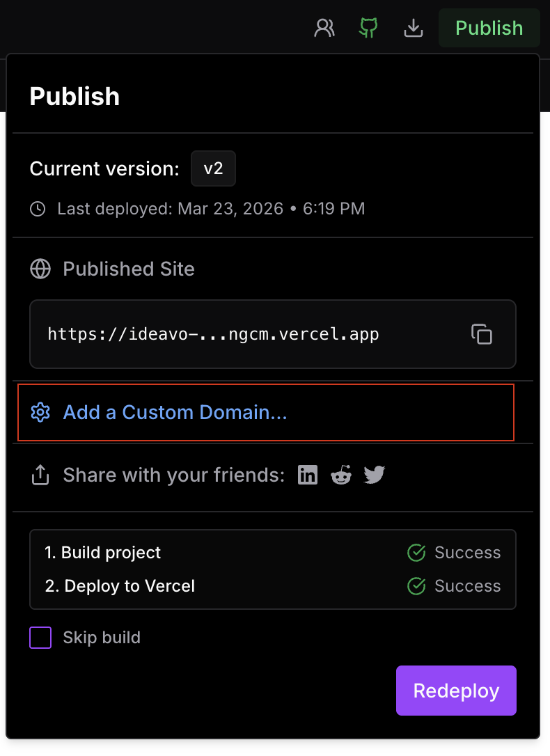550x756 pixels.
Task: Enable the Skip build checkbox
Action: click(40, 638)
